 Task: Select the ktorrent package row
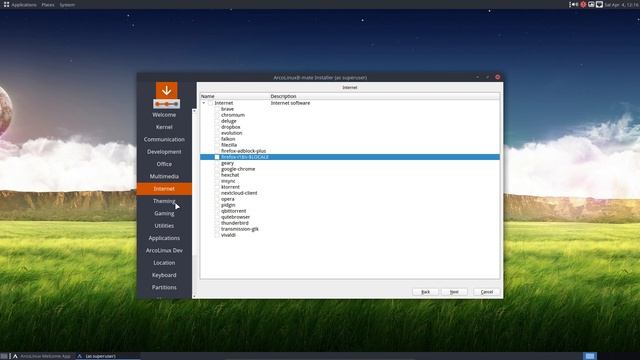coord(350,187)
